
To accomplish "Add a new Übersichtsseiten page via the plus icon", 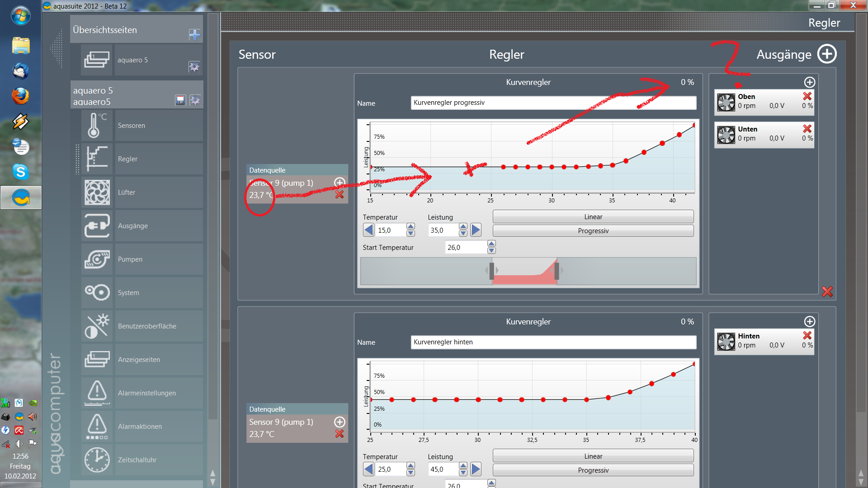I will pos(194,35).
